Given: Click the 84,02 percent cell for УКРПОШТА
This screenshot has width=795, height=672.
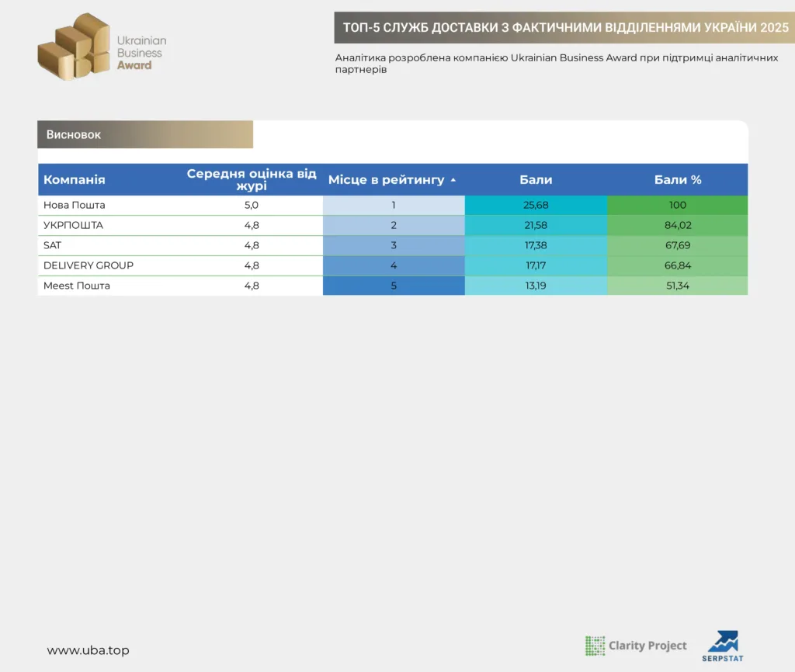Looking at the screenshot, I should click(x=677, y=225).
